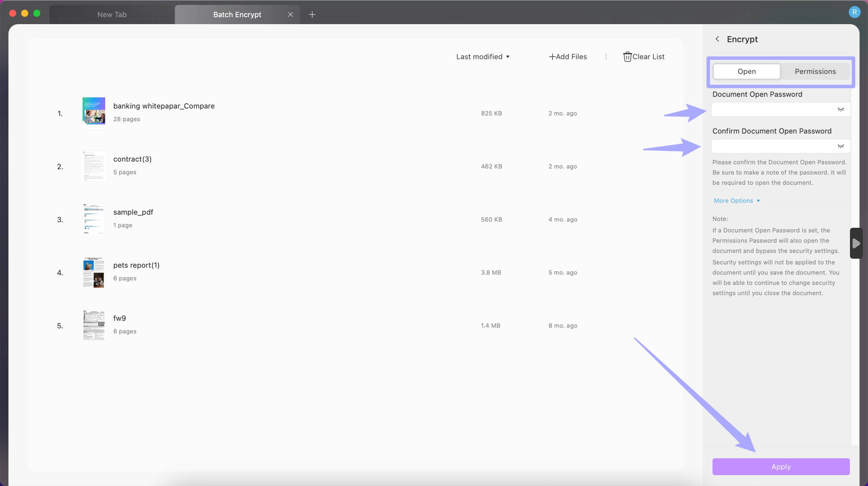Click the macOS green fullscreen button

(x=37, y=13)
